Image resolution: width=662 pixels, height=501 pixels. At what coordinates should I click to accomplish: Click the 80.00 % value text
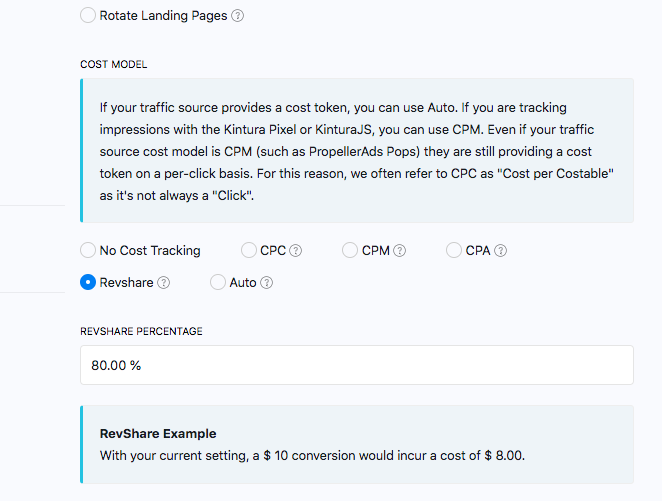pyautogui.click(x=116, y=365)
